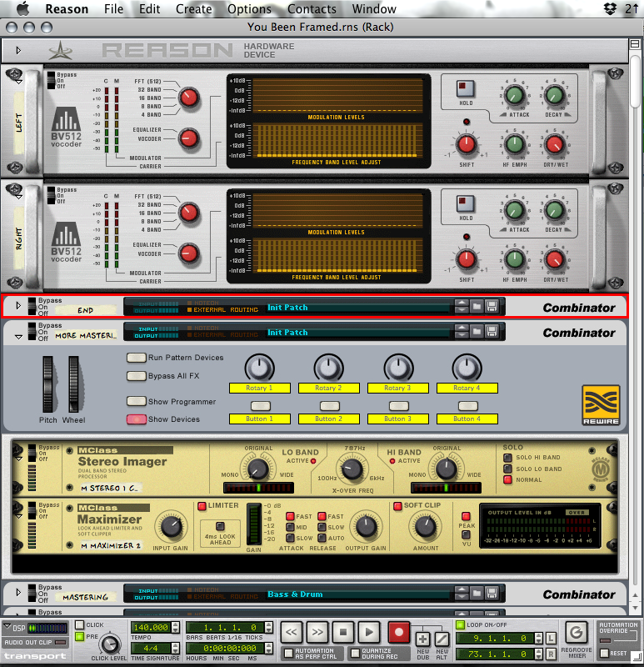The width and height of the screenshot is (644, 667).
Task: Adjust tempo 140.000 stepper arrows
Action: (x=175, y=628)
